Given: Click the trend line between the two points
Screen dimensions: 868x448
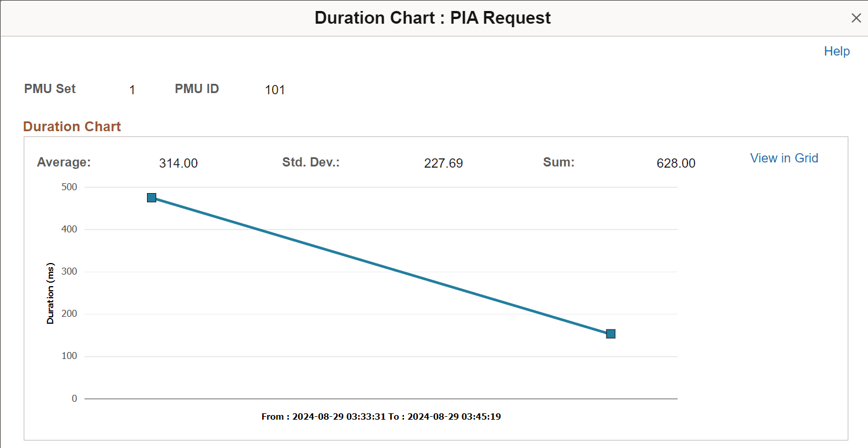Looking at the screenshot, I should pyautogui.click(x=381, y=265).
